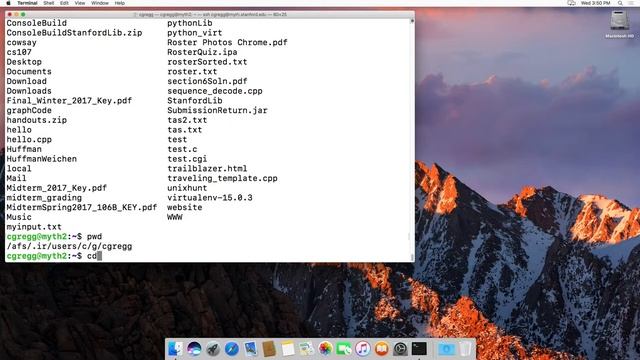
Task: Click the graphCode entry
Action: (29, 110)
